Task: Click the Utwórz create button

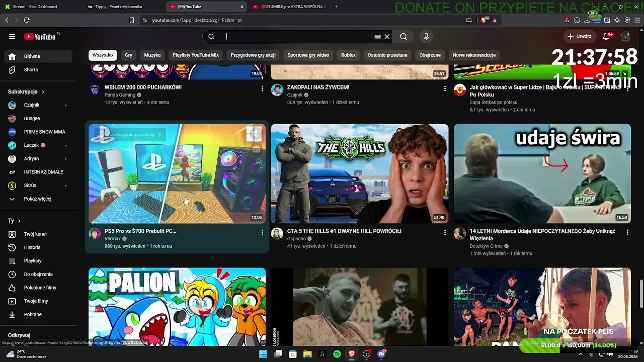Action: click(579, 36)
